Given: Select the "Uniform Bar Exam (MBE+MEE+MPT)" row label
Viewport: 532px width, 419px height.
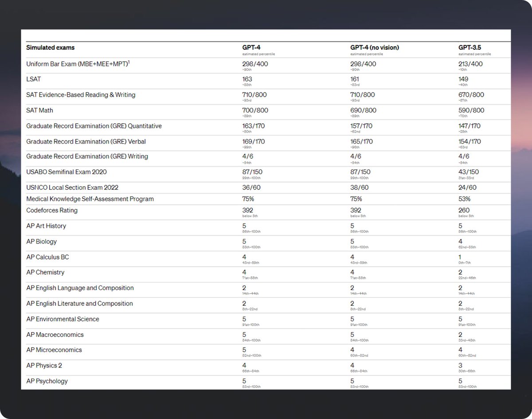Looking at the screenshot, I should [x=78, y=64].
